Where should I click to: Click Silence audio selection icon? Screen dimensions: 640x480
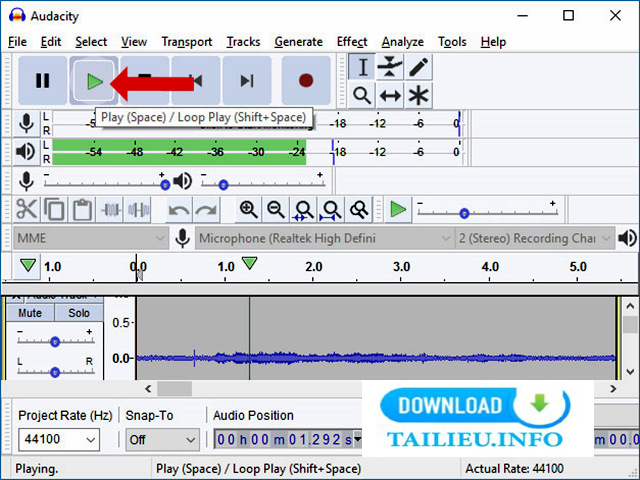(138, 210)
